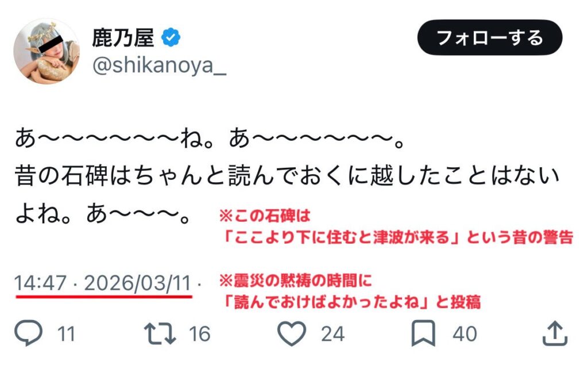Click the display name 鹿乃屋

[x=123, y=38]
